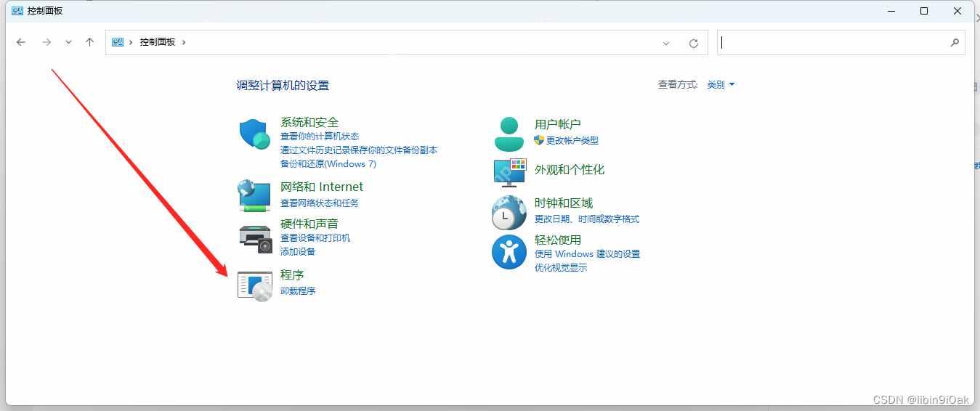Open 备份和还原(Windows 7) link
The image size is (980, 411).
pos(328,164)
